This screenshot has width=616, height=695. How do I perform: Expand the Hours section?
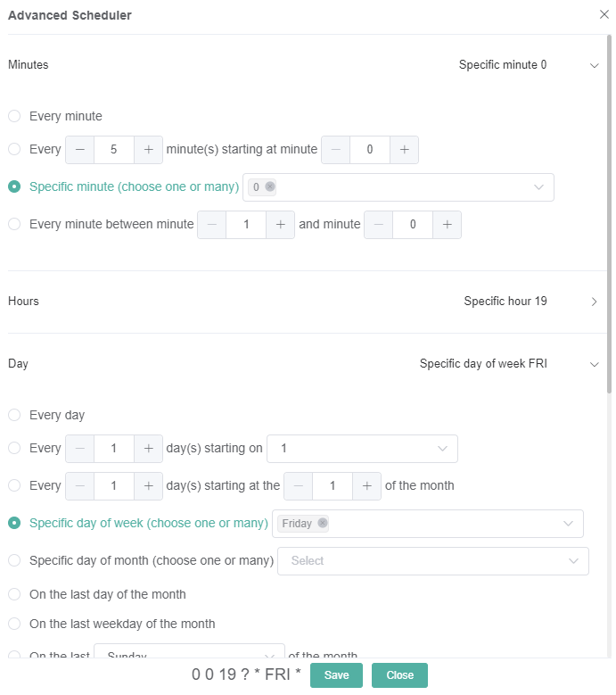(595, 302)
